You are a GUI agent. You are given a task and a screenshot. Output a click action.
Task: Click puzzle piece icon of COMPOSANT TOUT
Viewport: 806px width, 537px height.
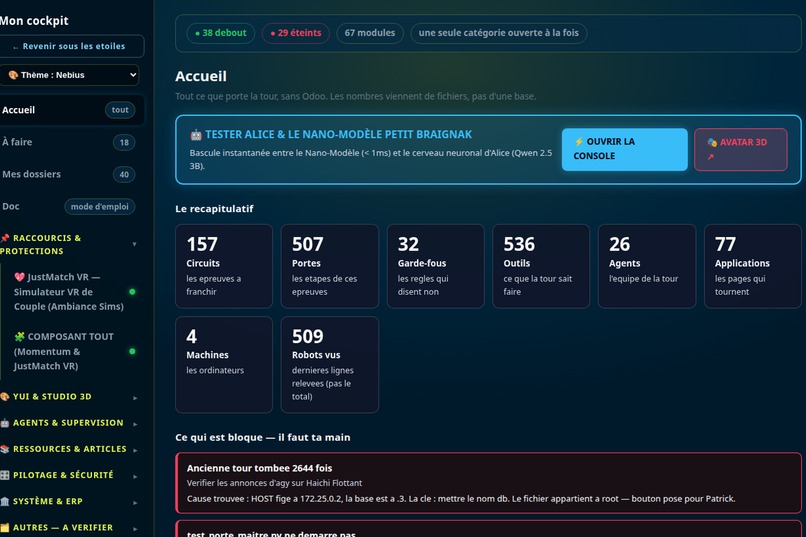tap(20, 337)
